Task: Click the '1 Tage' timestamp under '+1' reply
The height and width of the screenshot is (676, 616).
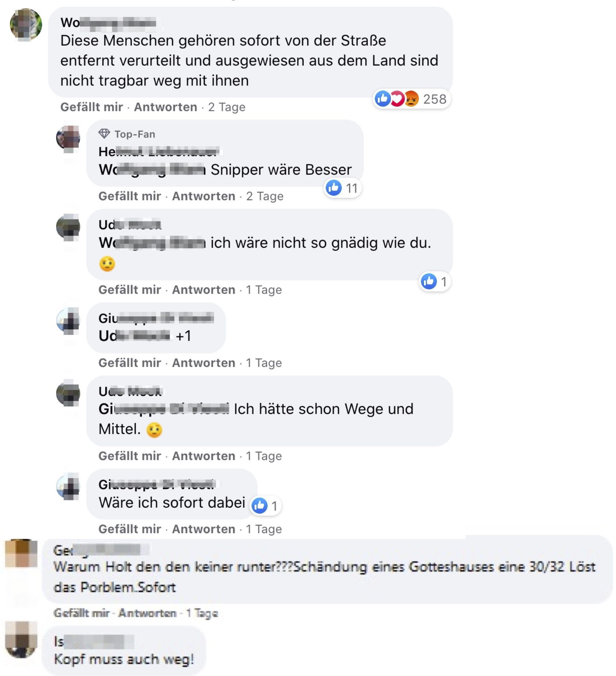Action: click(x=264, y=363)
